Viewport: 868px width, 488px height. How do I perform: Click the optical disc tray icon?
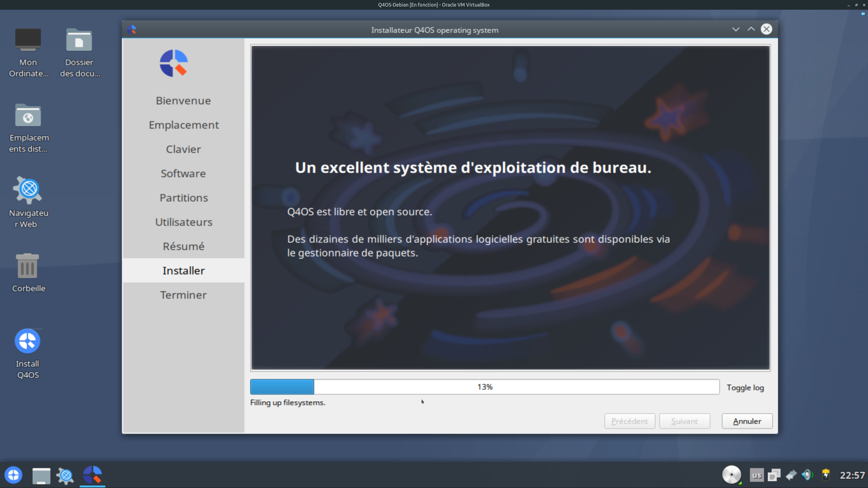tap(731, 475)
